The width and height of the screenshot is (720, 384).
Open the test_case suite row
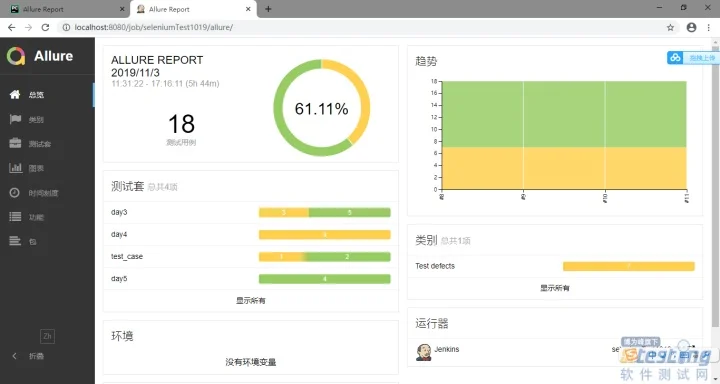pos(251,256)
